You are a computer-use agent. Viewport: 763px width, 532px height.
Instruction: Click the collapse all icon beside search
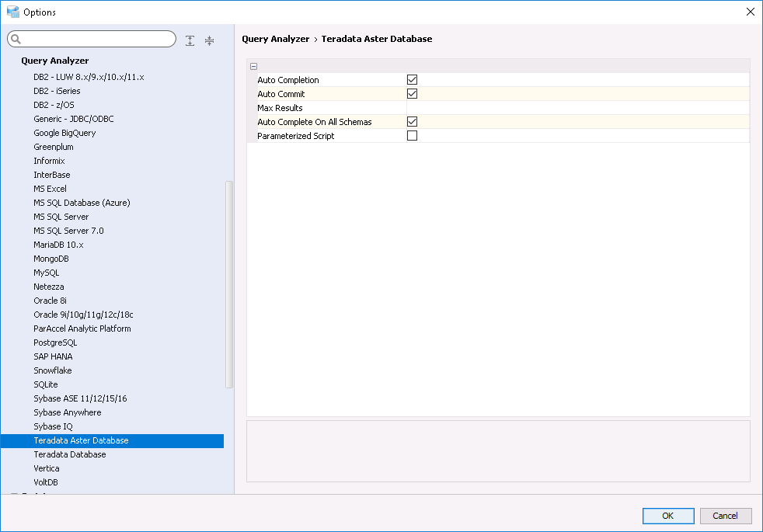click(x=209, y=40)
